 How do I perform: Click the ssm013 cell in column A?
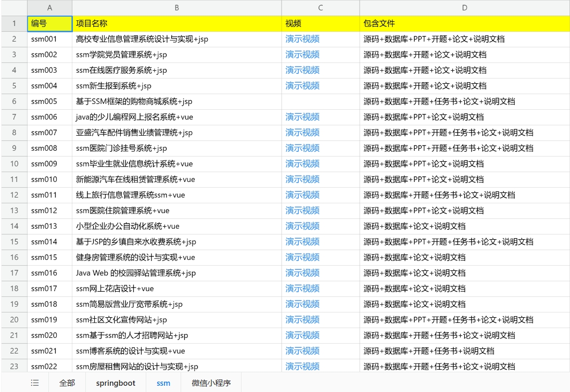50,227
